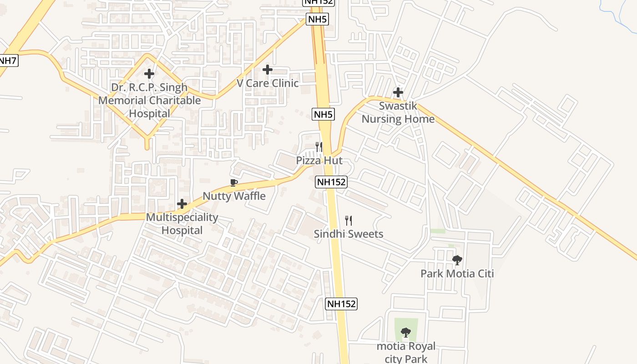Select the V Care Clinic cross icon
The width and height of the screenshot is (637, 364).
[268, 70]
